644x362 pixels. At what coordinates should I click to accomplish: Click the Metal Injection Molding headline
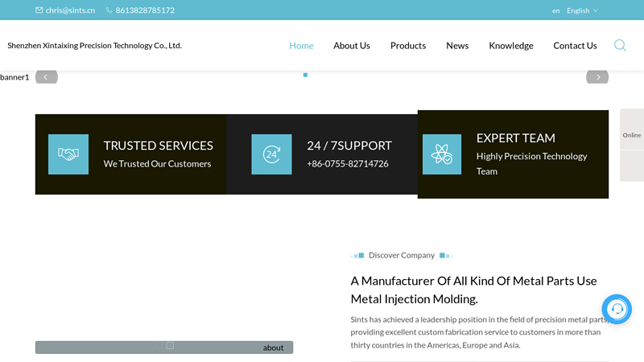(x=473, y=290)
